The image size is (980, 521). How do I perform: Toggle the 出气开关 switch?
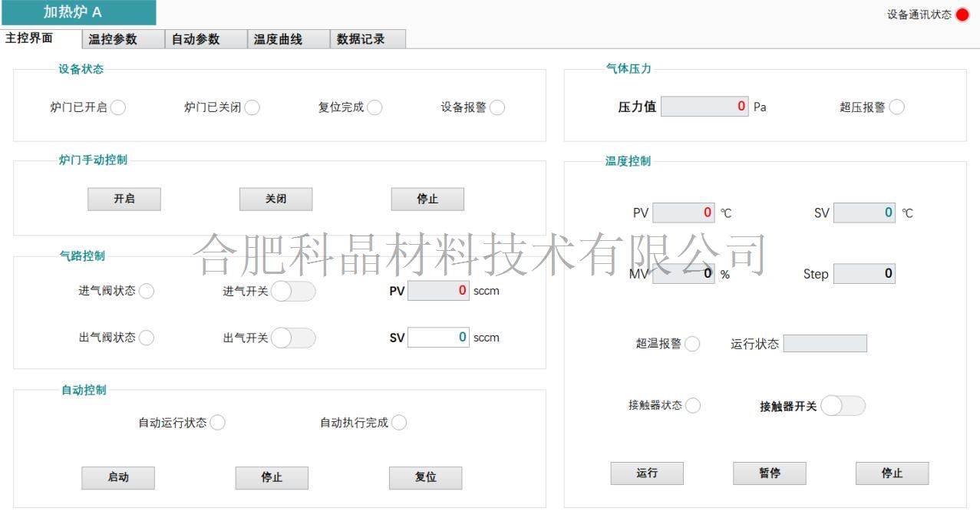click(x=293, y=338)
